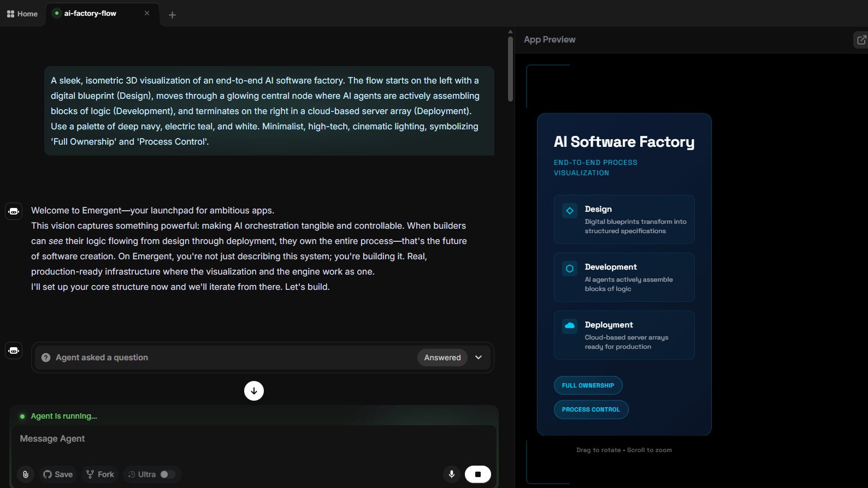Click the AI Software Factory heading

point(624,142)
